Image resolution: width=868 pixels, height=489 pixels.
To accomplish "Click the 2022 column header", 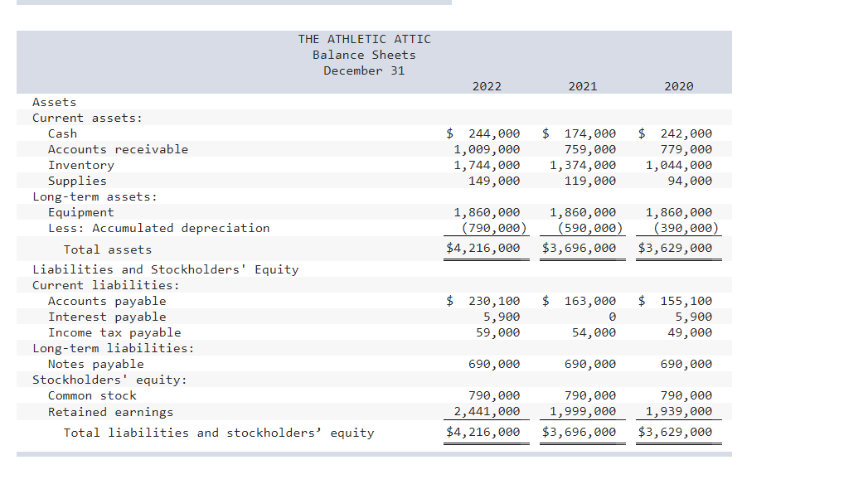I will click(487, 85).
